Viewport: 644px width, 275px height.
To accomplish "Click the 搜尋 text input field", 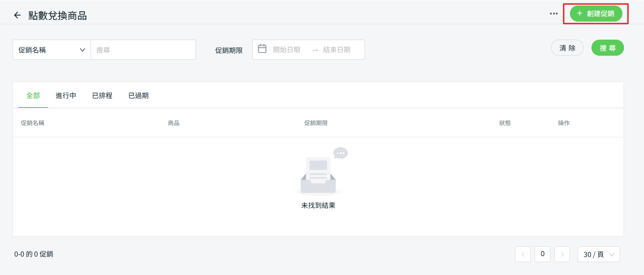I will (143, 50).
